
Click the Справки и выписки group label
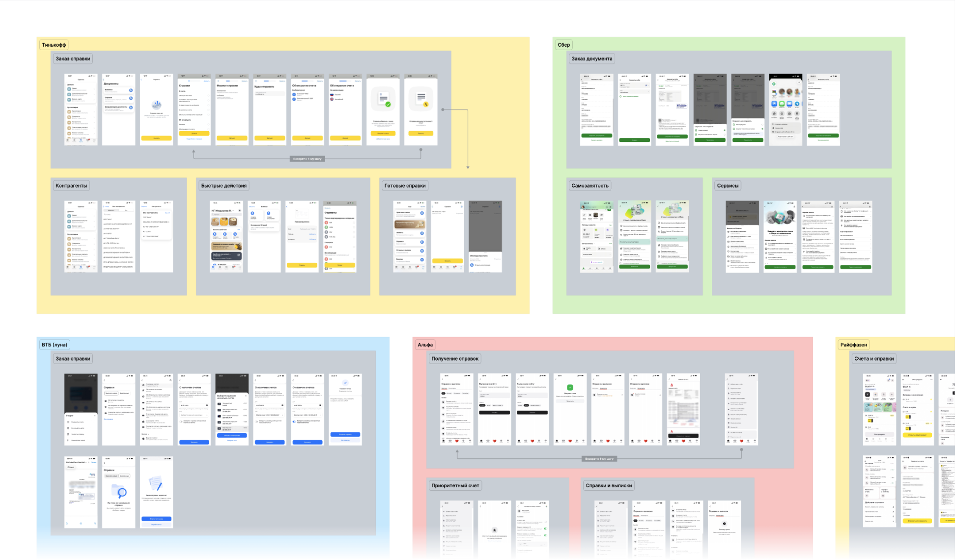(x=609, y=486)
